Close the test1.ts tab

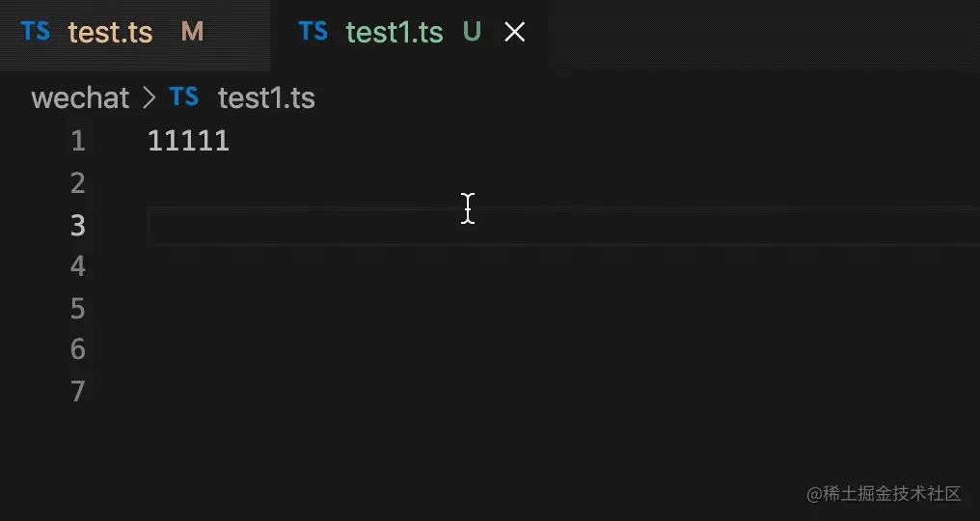[515, 32]
